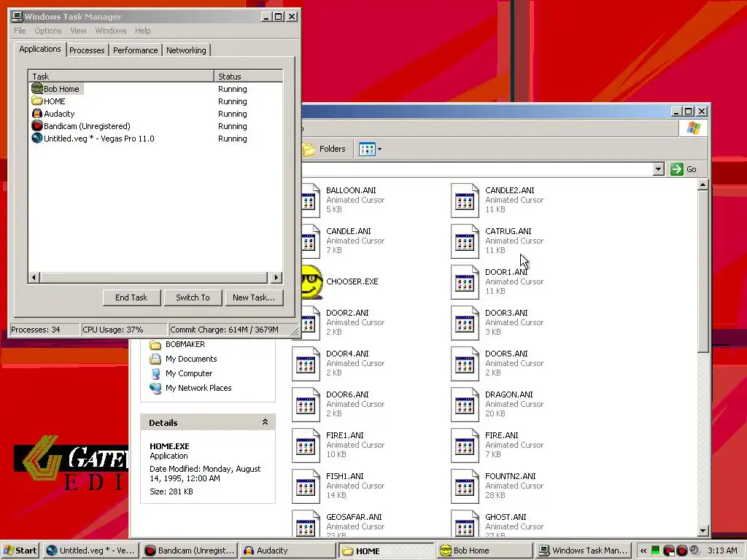This screenshot has width=747, height=560.
Task: Click the task list scroll right arrow
Action: click(276, 277)
